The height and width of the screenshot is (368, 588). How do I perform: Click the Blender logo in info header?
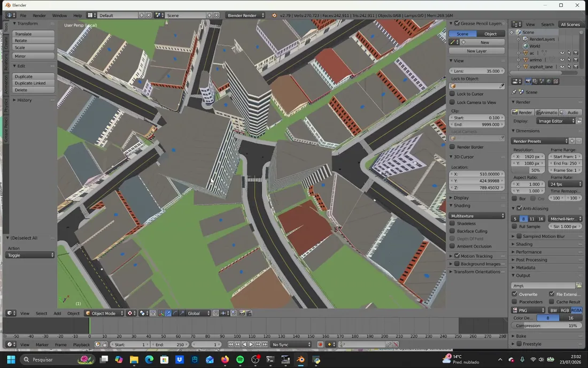tap(274, 16)
